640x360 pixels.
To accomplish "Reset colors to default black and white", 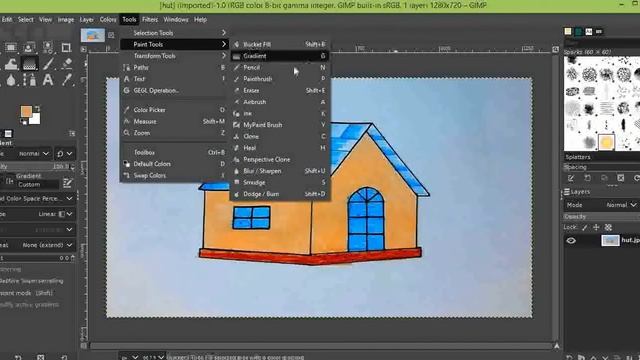I will pyautogui.click(x=24, y=122).
